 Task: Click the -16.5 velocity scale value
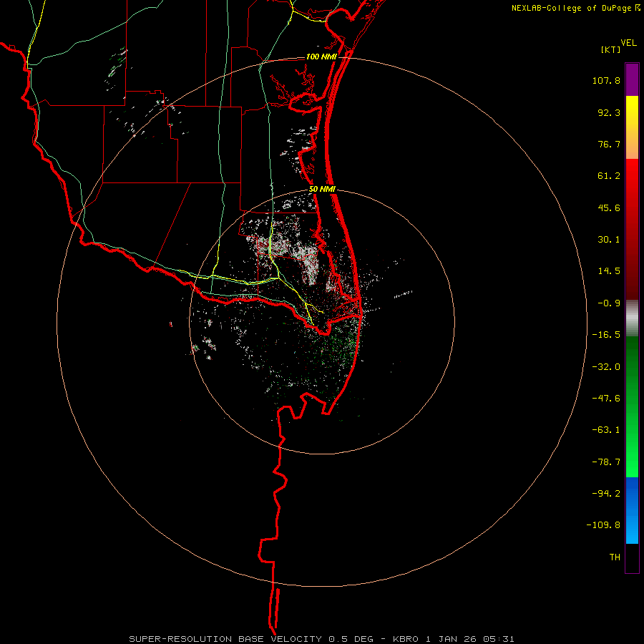click(606, 335)
